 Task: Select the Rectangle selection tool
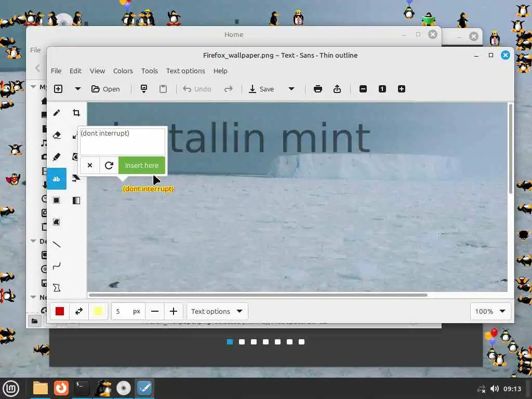click(x=57, y=200)
